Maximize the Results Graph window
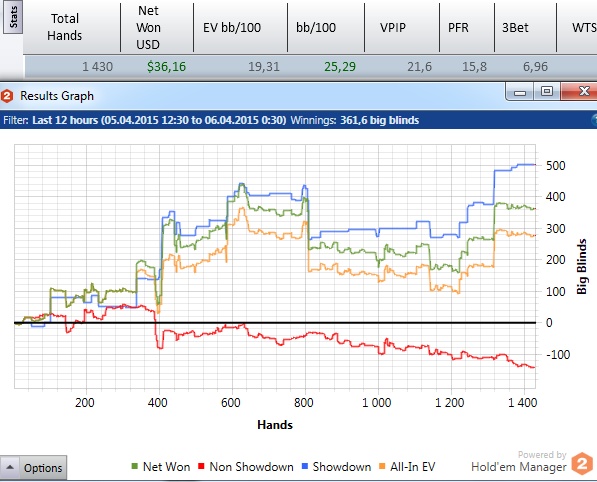The image size is (597, 482). pos(547,92)
